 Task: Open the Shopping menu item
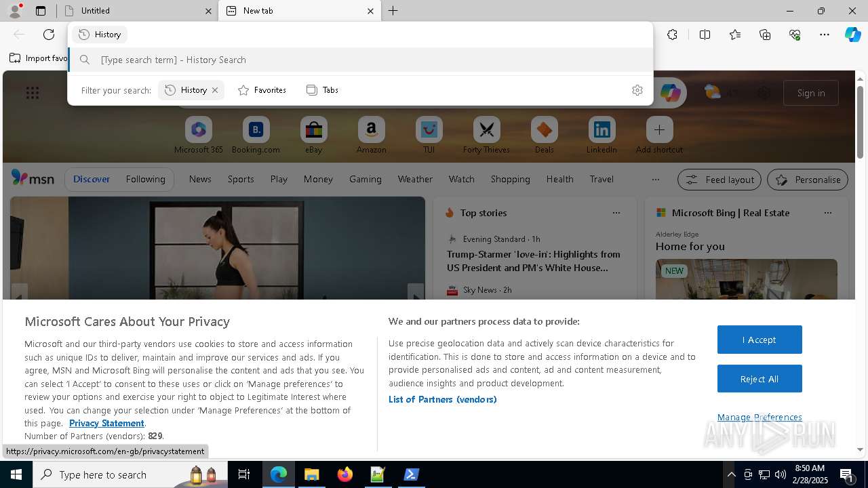(x=511, y=179)
